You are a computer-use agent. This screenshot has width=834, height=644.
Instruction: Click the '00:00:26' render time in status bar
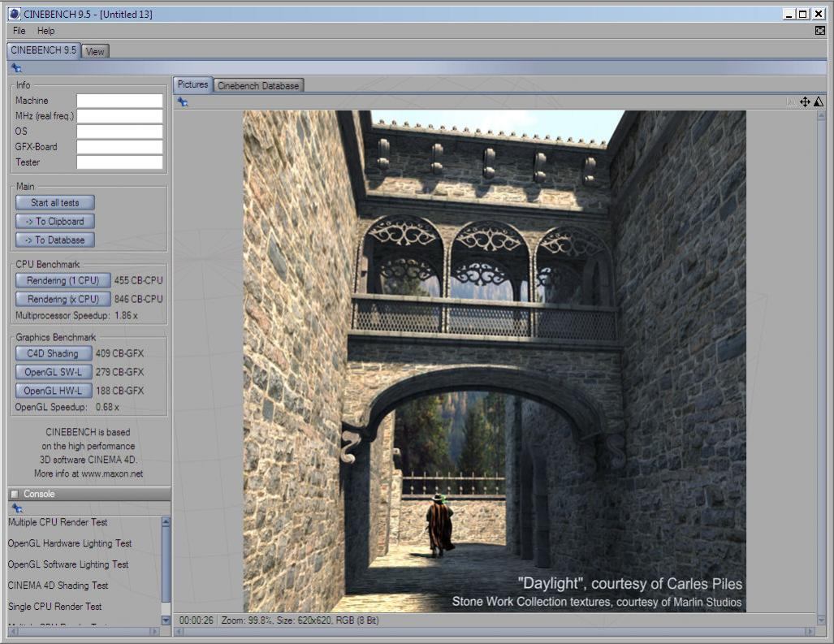(197, 620)
